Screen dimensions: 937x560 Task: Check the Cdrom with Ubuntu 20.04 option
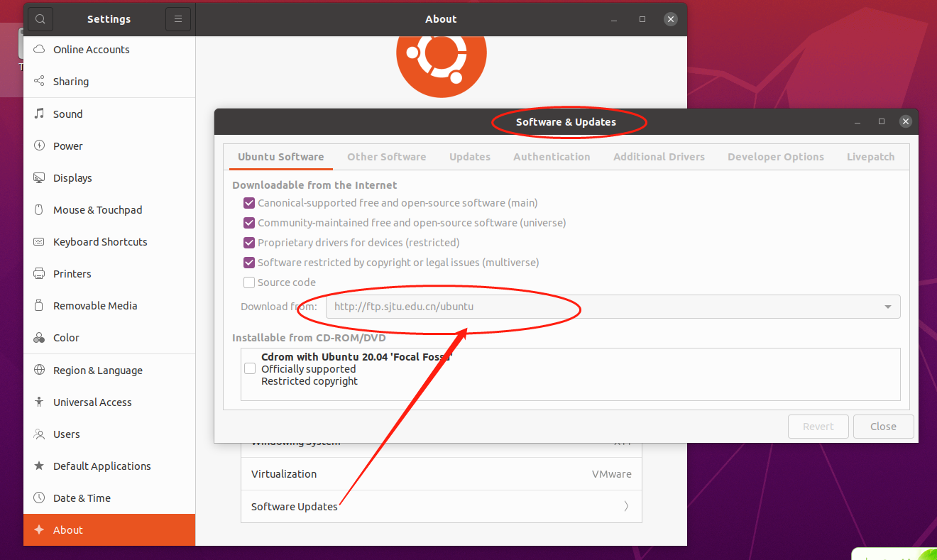point(250,368)
